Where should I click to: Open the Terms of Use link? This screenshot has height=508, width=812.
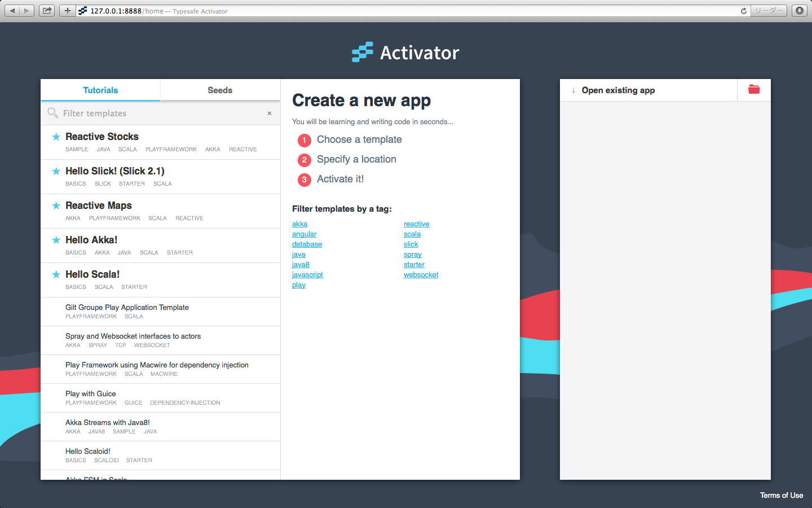point(781,496)
